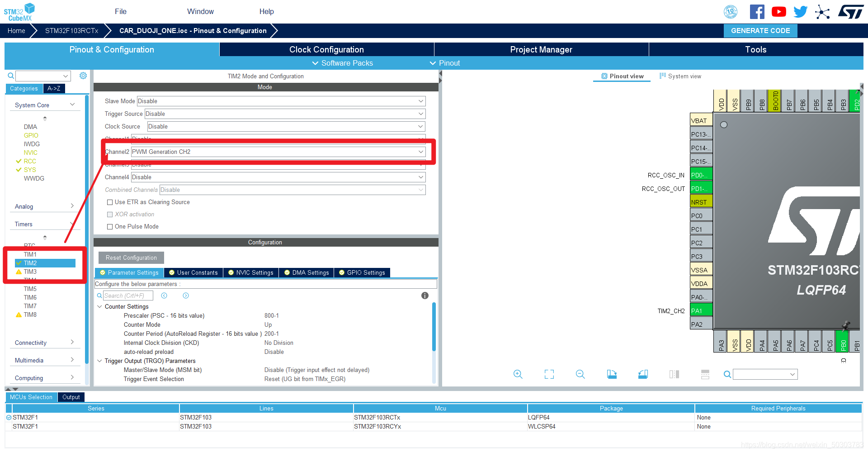Select the NRST pin on the chip
Image resolution: width=868 pixels, height=453 pixels.
701,202
